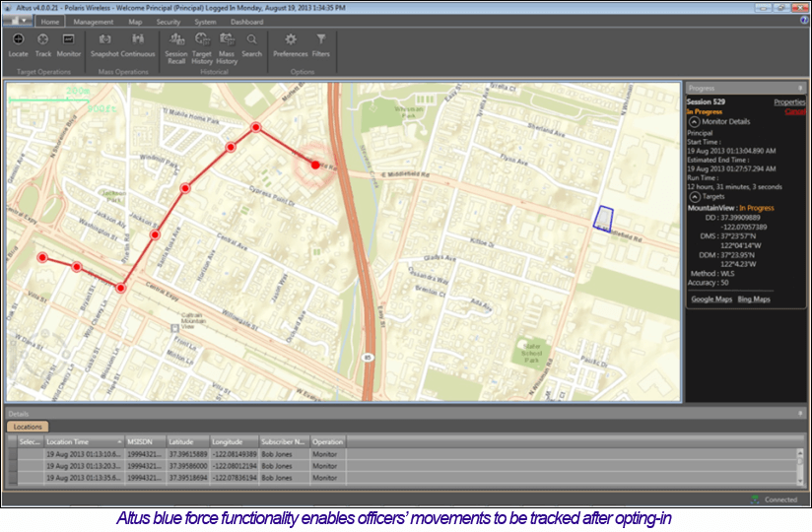The width and height of the screenshot is (812, 532).
Task: Click the Connected status icon
Action: point(755,499)
